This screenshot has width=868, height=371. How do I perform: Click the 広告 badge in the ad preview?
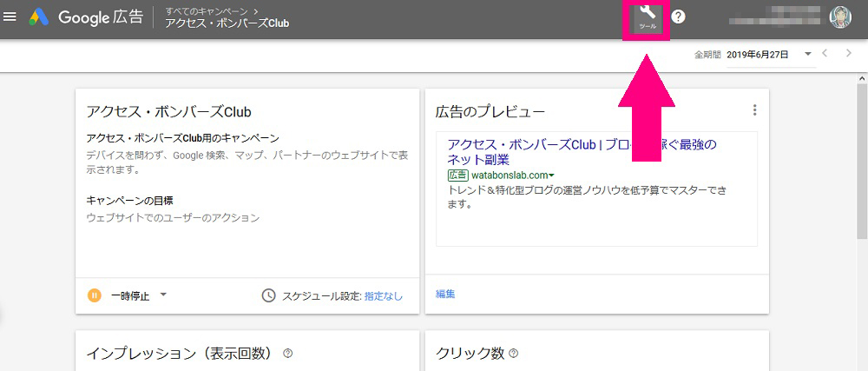pos(457,176)
